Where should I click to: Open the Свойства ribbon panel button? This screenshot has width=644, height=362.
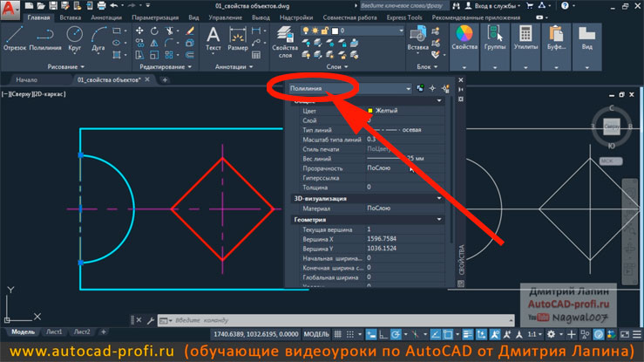464,46
